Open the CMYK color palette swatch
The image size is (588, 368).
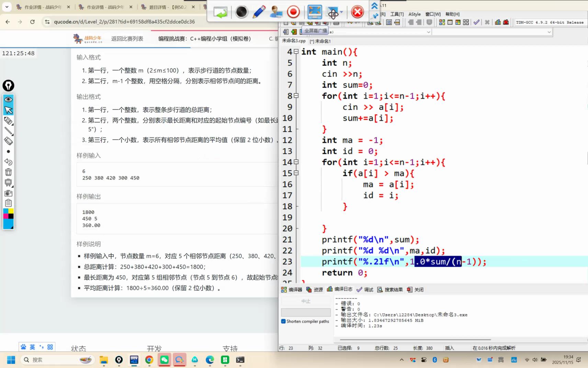click(x=8, y=214)
